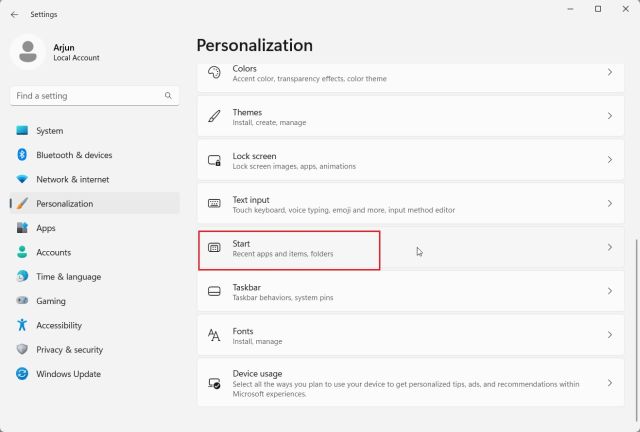Open Device usage settings label
The width and height of the screenshot is (640, 432).
257,373
